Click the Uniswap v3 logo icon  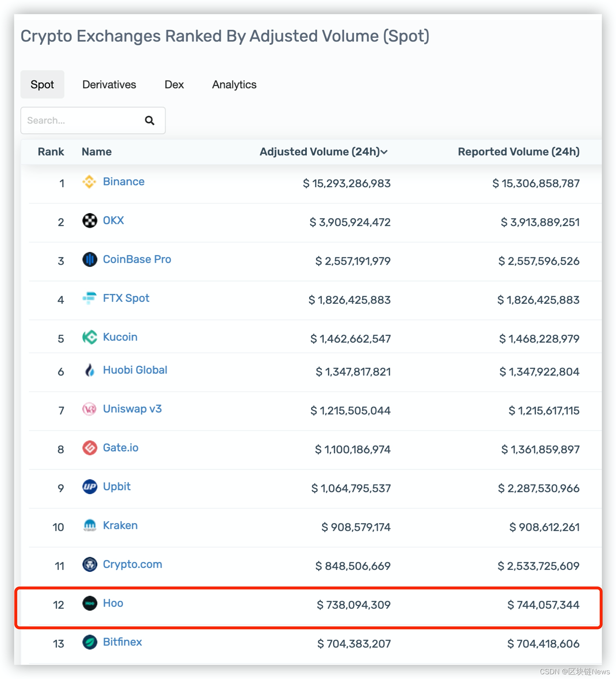89,409
